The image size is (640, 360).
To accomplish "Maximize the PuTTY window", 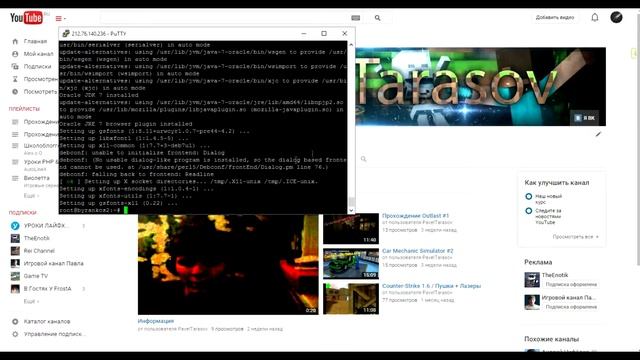I will [x=324, y=33].
